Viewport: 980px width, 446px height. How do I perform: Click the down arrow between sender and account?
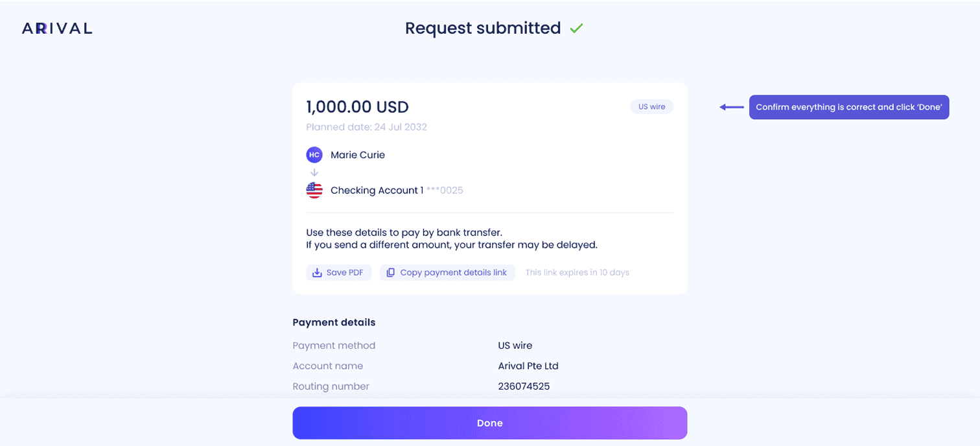click(x=314, y=172)
